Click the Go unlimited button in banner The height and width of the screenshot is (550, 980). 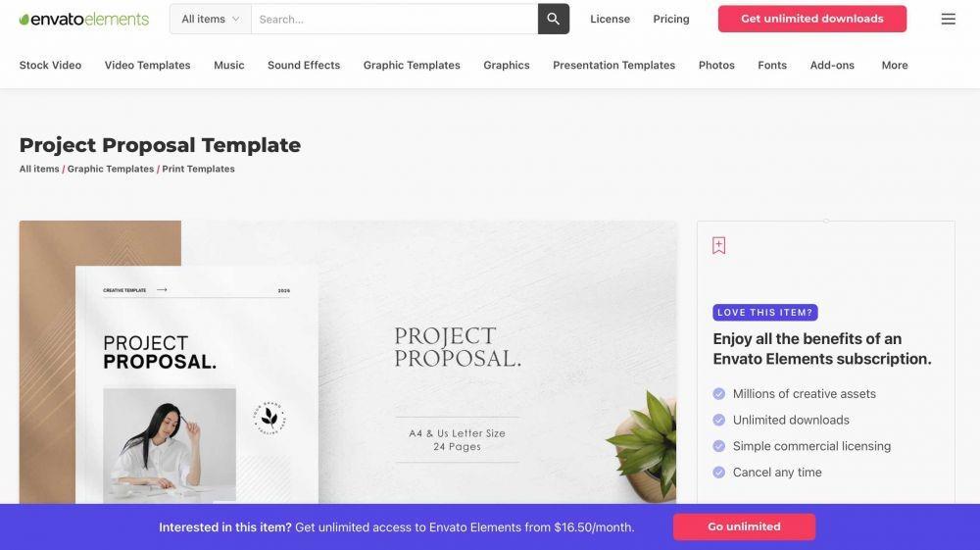click(744, 526)
